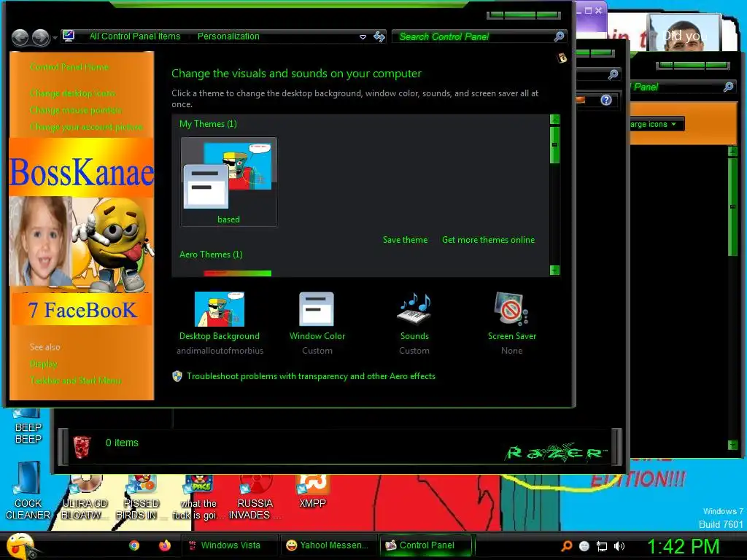Open Window Color settings icon
747x560 pixels.
click(x=317, y=309)
